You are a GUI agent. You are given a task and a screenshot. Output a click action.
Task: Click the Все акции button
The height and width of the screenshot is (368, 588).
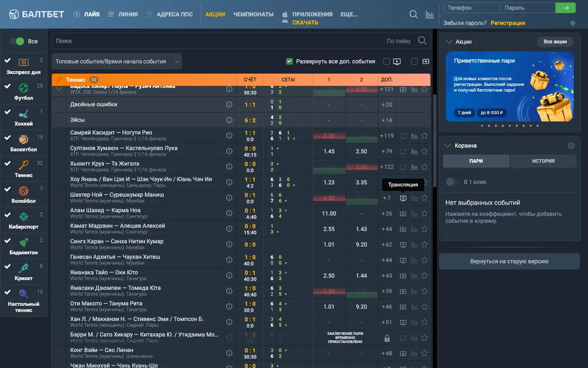click(555, 42)
